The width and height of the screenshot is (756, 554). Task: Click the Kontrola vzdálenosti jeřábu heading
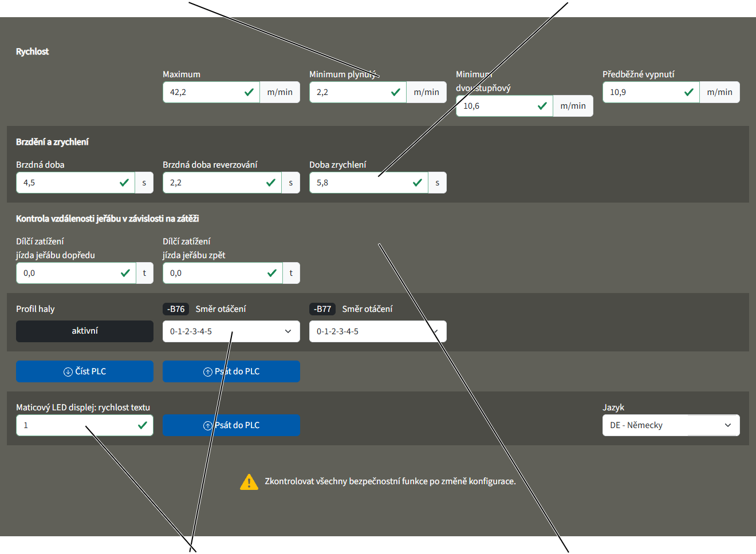107,219
